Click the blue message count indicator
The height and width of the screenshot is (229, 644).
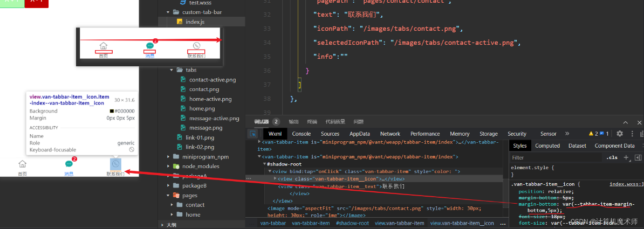coord(604,134)
